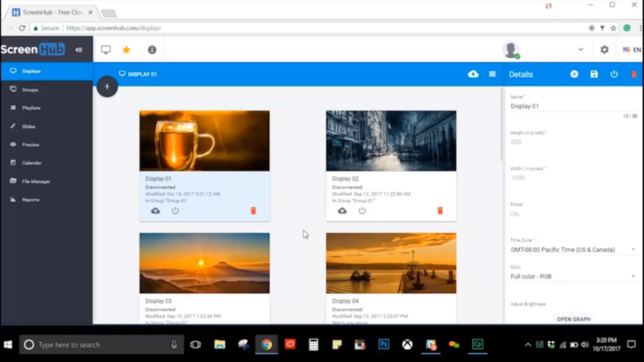Expand the Time Zone dropdown
Viewport: 644px width, 362px height.
(x=573, y=250)
